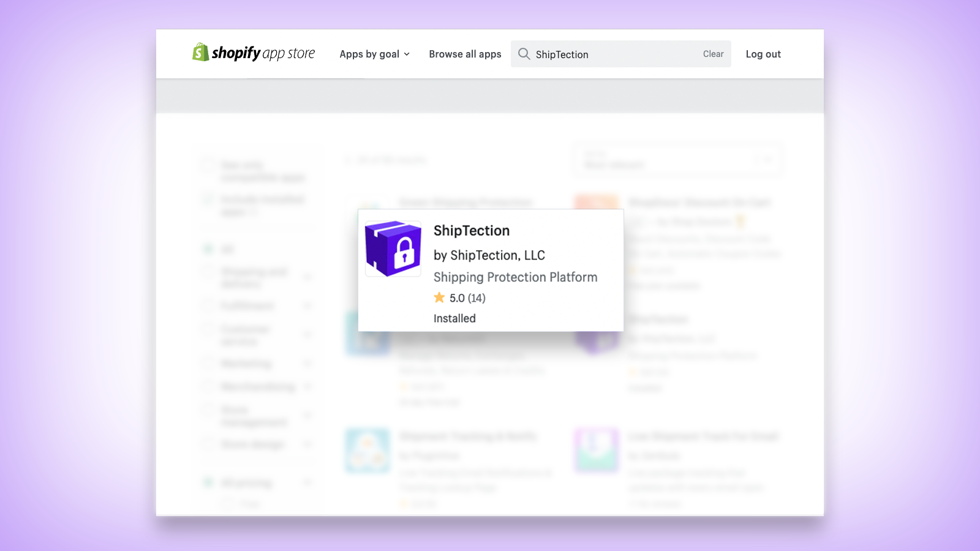Click the 5.0 (14) rating
Viewport: 980px width, 551px height.
coord(467,298)
